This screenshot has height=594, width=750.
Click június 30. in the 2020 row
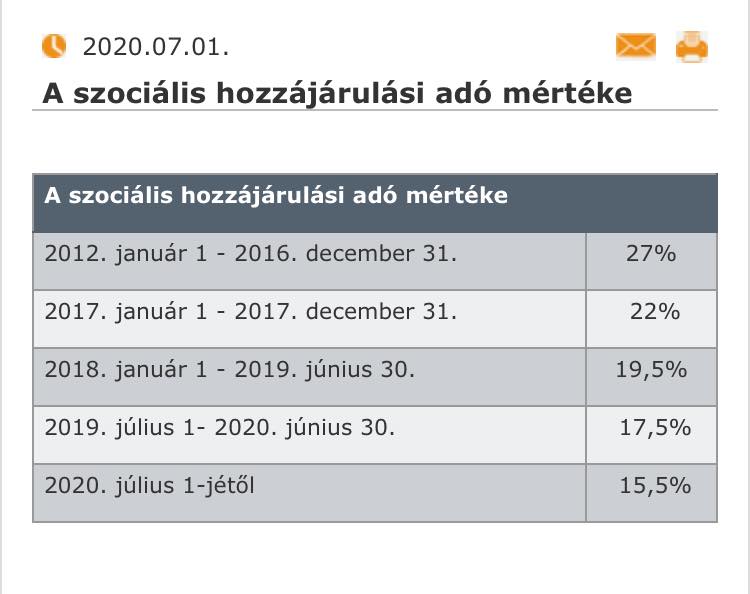click(x=340, y=428)
